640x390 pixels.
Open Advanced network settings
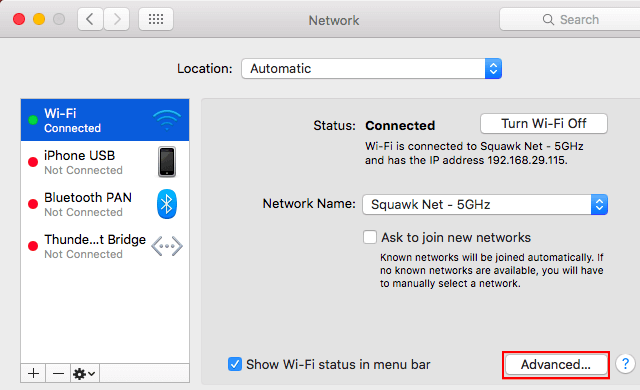tap(556, 364)
